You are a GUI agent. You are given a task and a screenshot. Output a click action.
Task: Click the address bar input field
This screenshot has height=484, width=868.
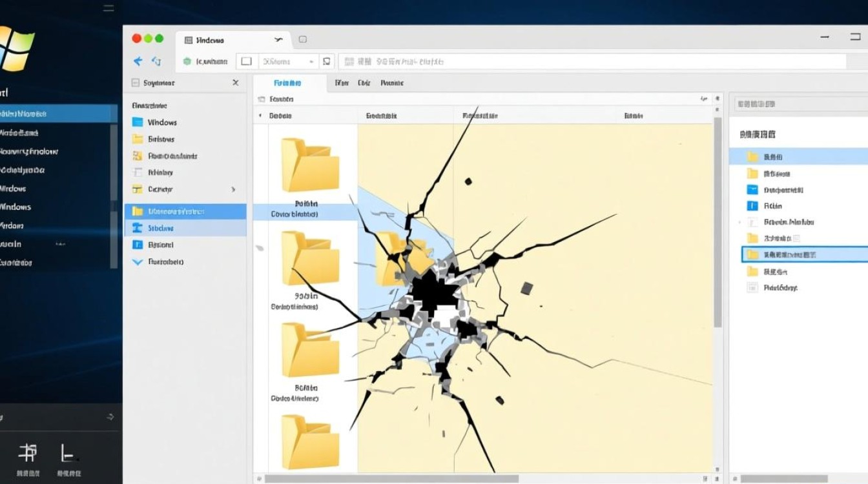point(591,61)
